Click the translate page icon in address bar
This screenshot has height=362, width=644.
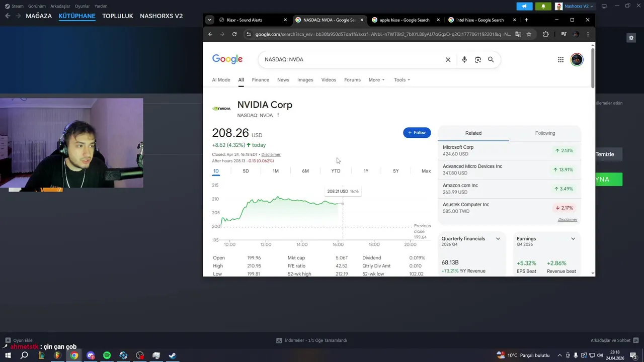coord(518,34)
